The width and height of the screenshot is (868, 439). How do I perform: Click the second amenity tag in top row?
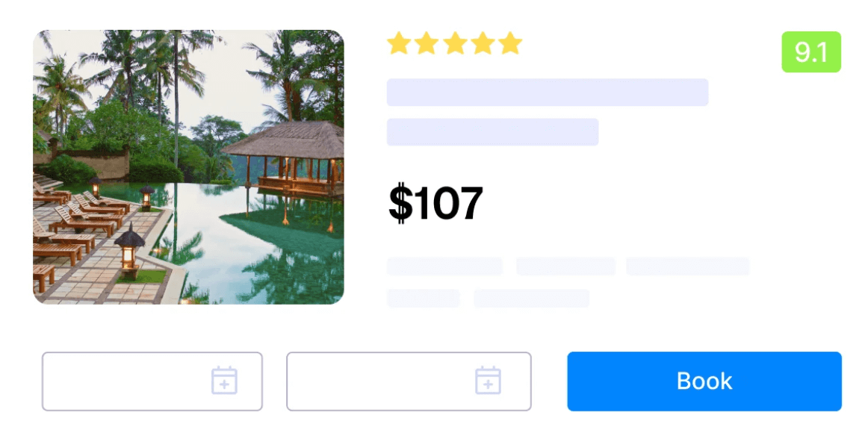(x=565, y=267)
